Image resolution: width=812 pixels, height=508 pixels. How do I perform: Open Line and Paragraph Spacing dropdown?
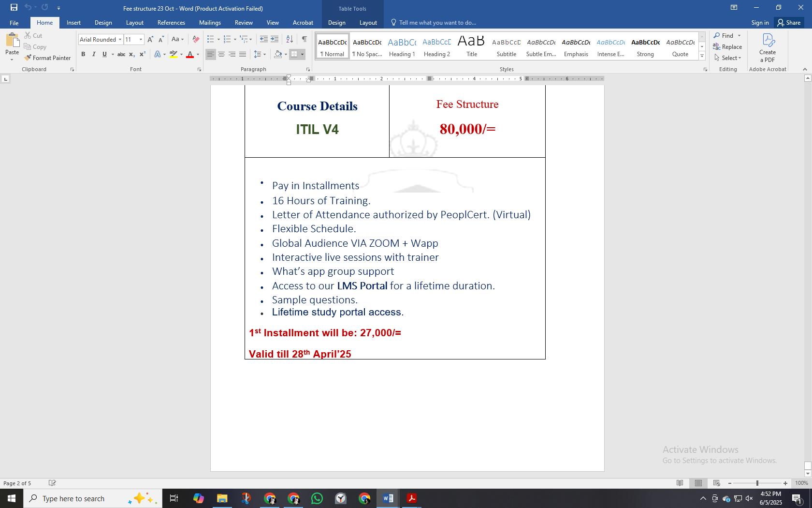[260, 54]
